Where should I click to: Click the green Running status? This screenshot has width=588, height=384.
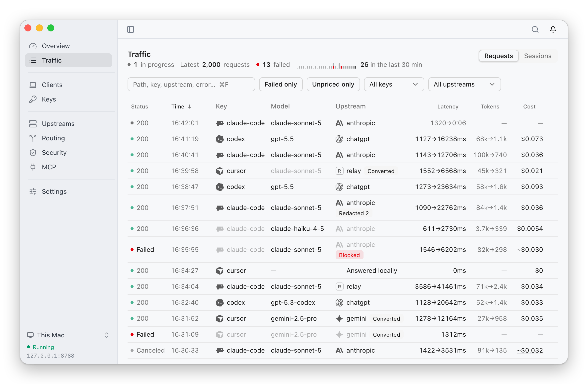(40, 347)
